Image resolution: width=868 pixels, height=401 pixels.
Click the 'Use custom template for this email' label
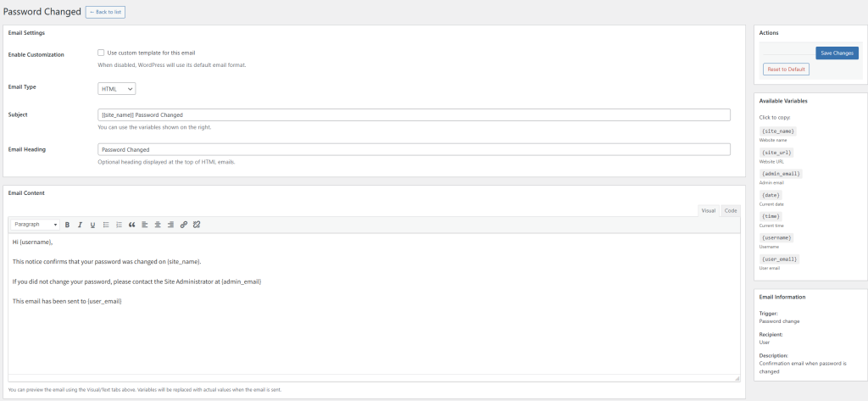[x=151, y=53]
